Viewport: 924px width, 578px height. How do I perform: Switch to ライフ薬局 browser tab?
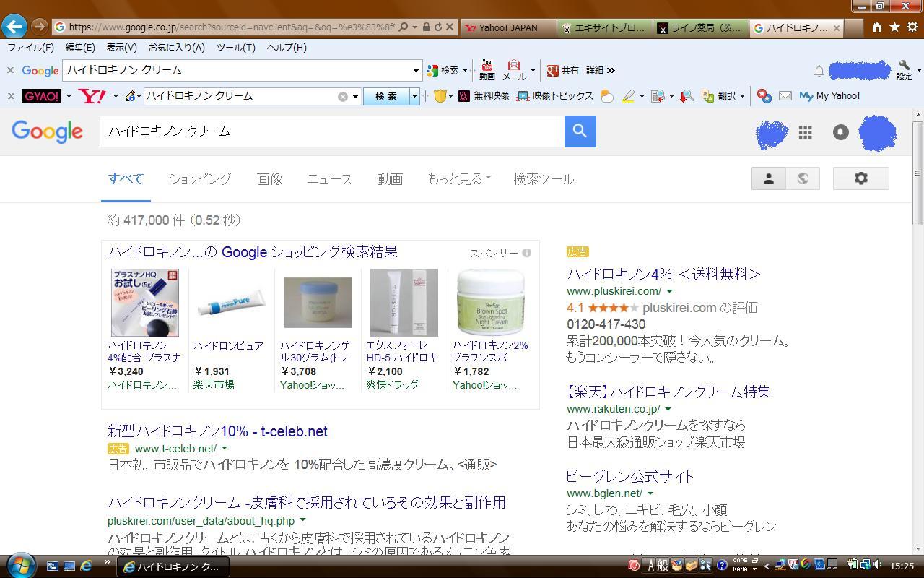(700, 27)
